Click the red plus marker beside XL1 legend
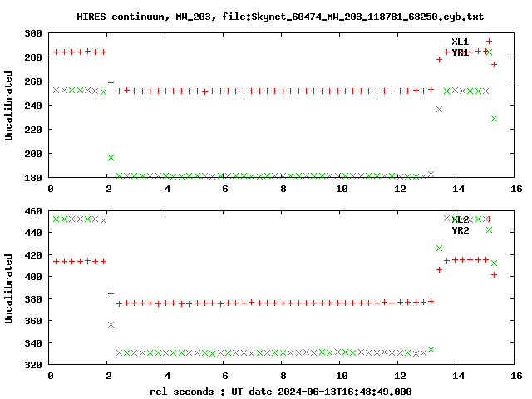 (x=489, y=42)
